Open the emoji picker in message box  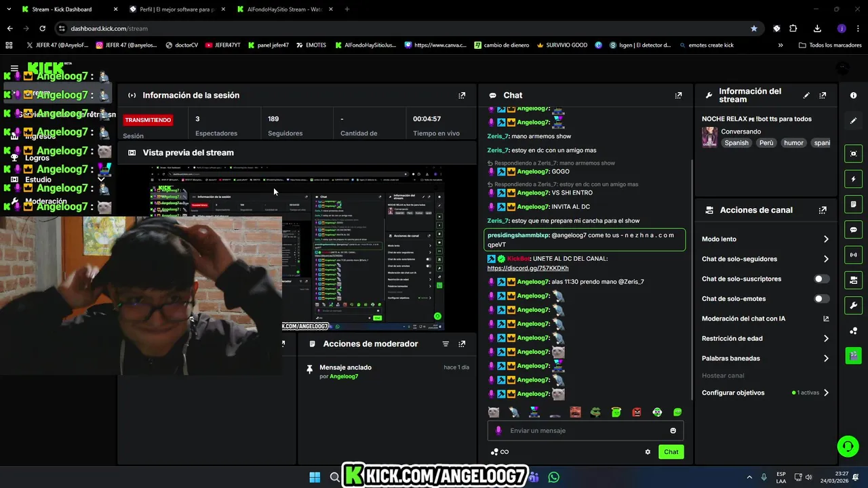click(x=673, y=430)
